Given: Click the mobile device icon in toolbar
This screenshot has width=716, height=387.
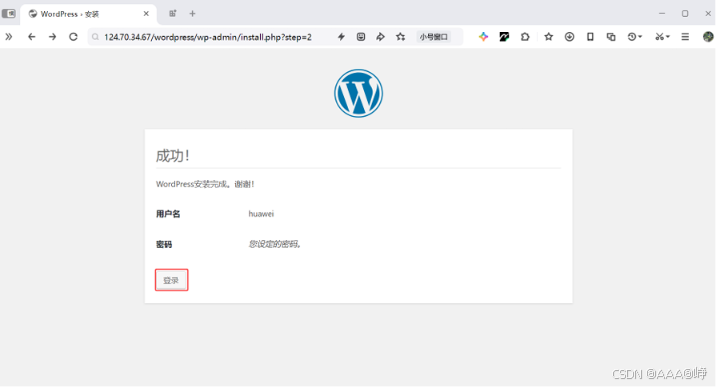Looking at the screenshot, I should 590,37.
